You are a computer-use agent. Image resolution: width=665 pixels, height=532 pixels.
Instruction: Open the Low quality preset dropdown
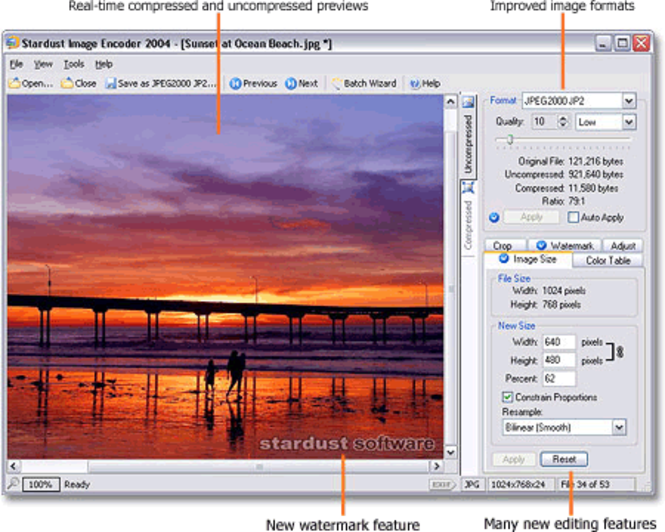[629, 122]
